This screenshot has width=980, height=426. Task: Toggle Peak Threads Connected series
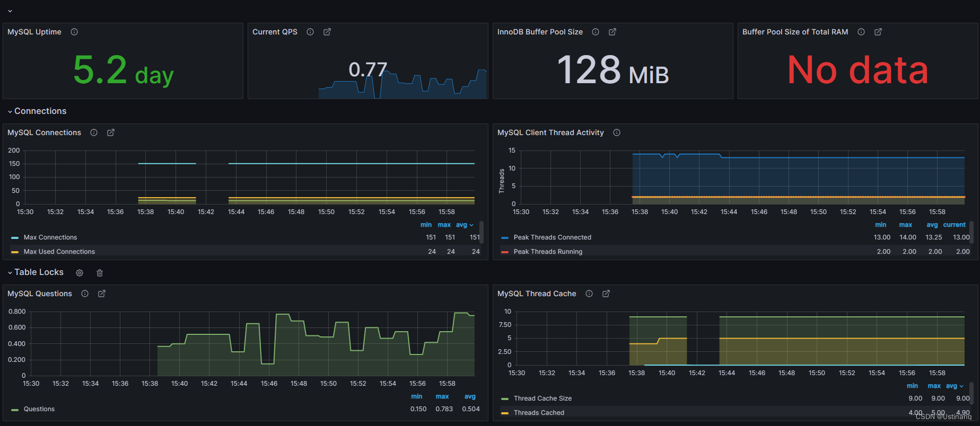[552, 237]
